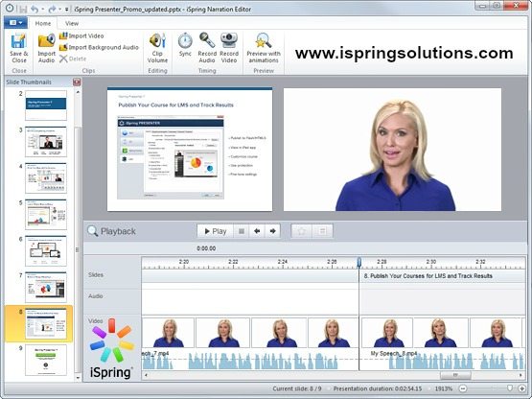Select Import Background Audio
The image size is (532, 399).
pos(99,47)
